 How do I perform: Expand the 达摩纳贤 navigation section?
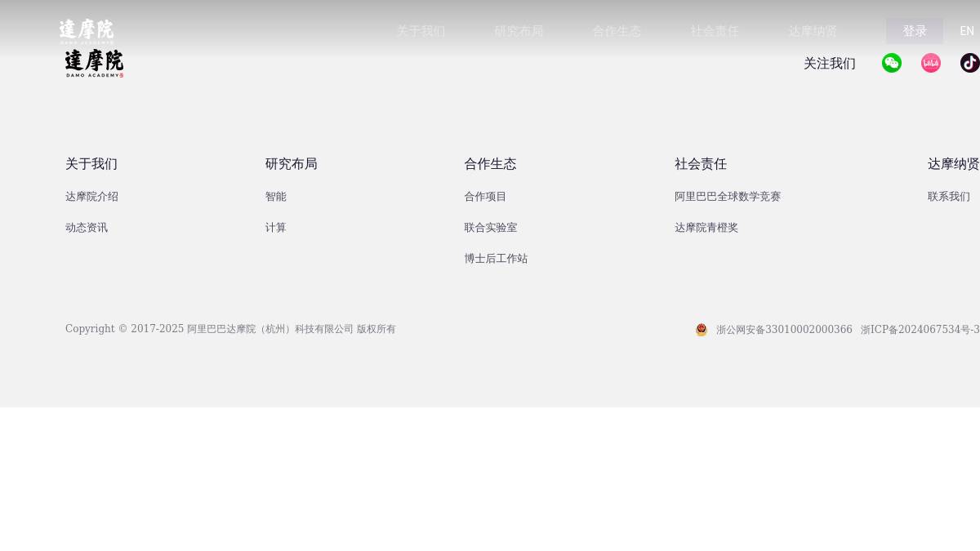coord(813,31)
